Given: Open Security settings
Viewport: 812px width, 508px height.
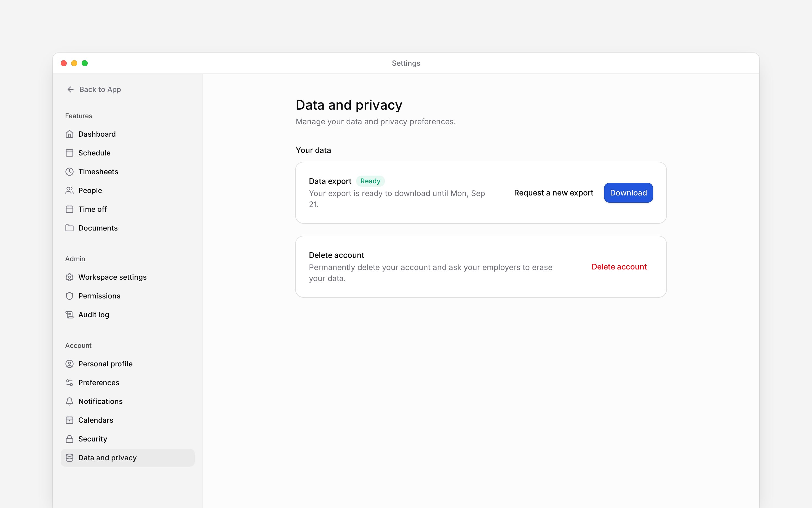Looking at the screenshot, I should point(127,439).
